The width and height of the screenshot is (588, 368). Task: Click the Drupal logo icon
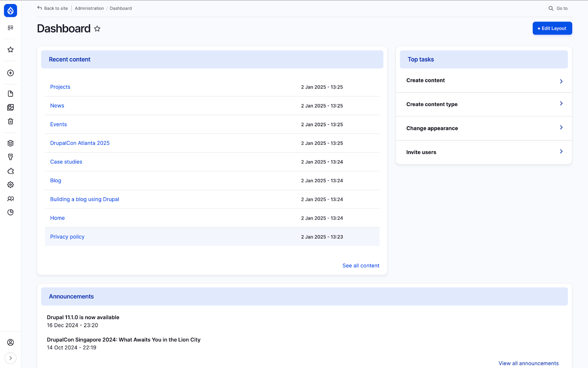[x=10, y=11]
